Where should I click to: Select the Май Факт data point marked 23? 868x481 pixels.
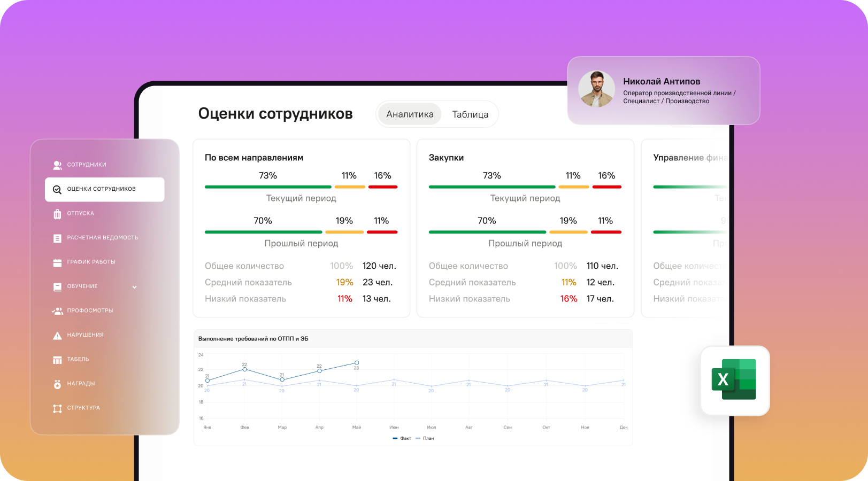357,363
